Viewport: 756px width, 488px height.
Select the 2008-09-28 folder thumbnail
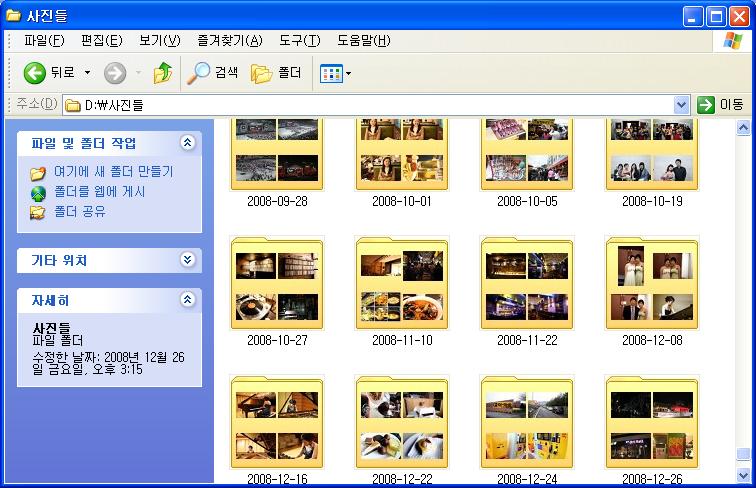277,154
